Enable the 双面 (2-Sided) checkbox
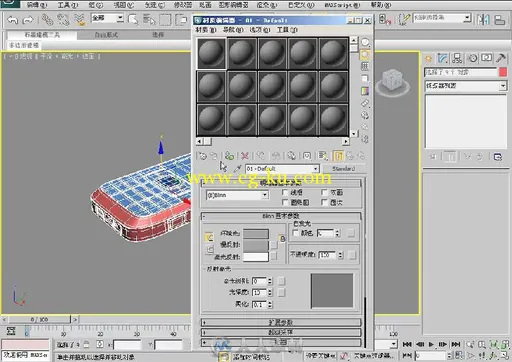 point(324,192)
